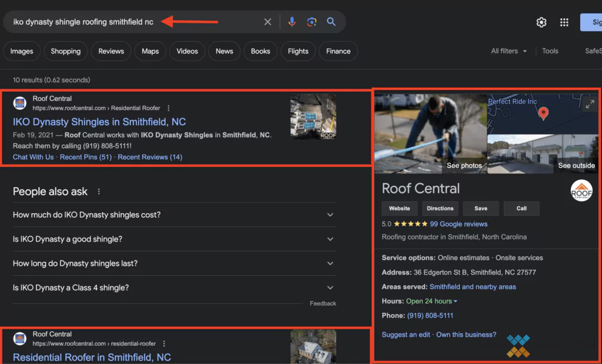Open the Chat With Us sitelink
The height and width of the screenshot is (364, 602).
pyautogui.click(x=34, y=156)
